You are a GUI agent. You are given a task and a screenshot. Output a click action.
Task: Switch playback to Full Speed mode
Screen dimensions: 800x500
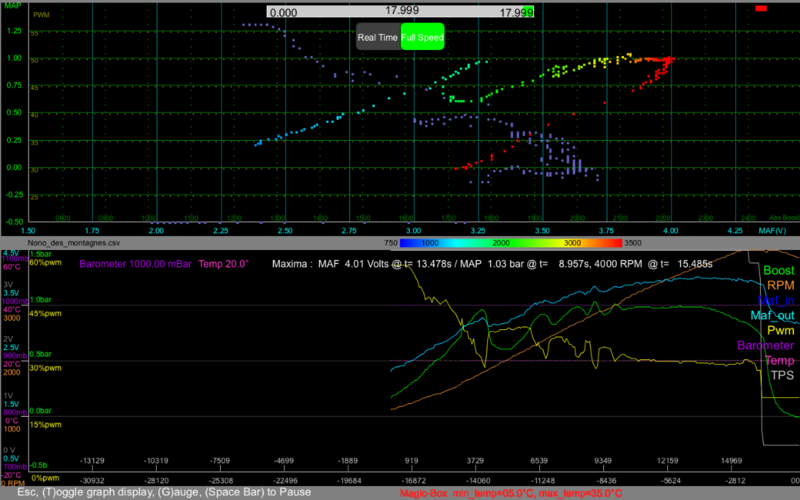pos(422,37)
